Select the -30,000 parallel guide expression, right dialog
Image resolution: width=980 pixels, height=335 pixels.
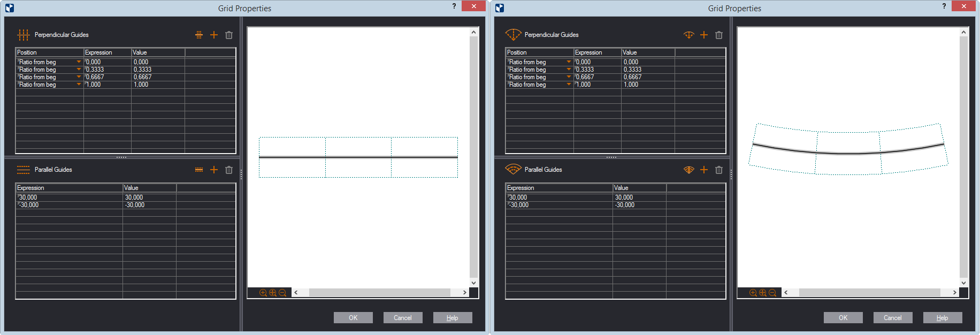558,205
